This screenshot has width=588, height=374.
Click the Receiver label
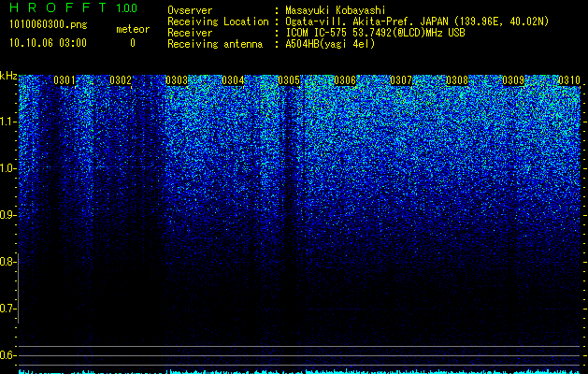(190, 33)
